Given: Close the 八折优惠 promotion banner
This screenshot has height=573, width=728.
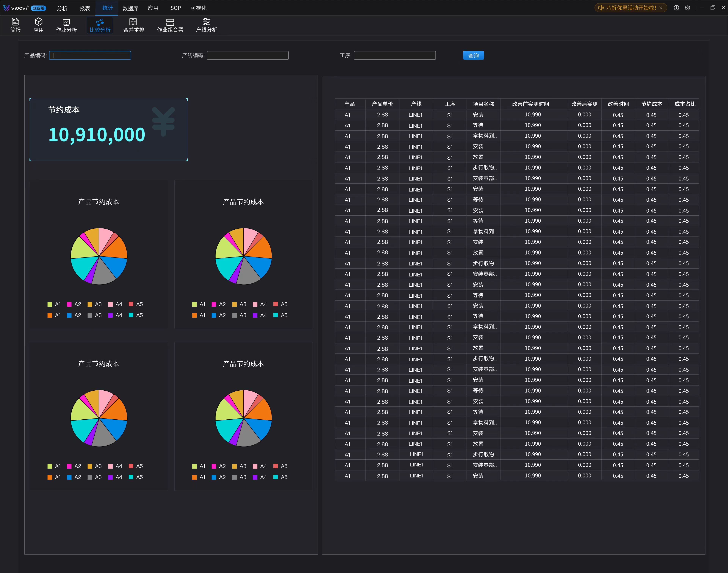Looking at the screenshot, I should pos(661,8).
